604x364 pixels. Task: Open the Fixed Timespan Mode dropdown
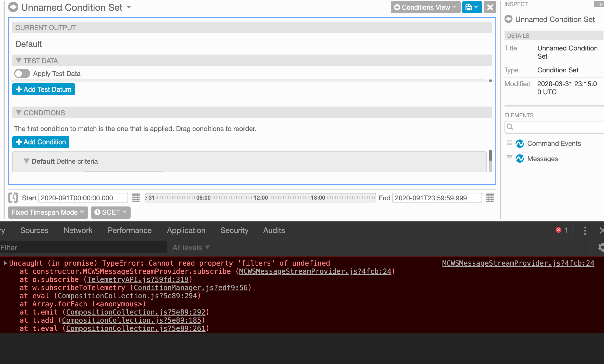[x=47, y=212]
